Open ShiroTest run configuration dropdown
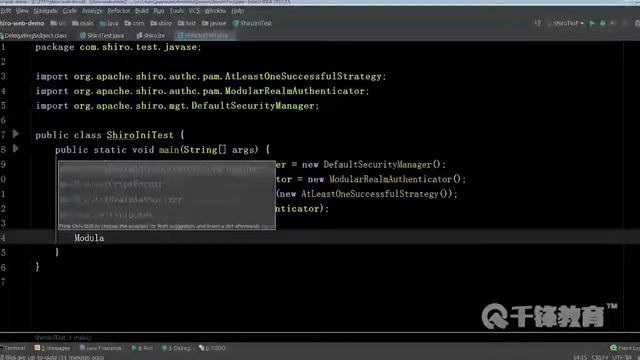Image resolution: width=640 pixels, height=360 pixels. coord(568,23)
